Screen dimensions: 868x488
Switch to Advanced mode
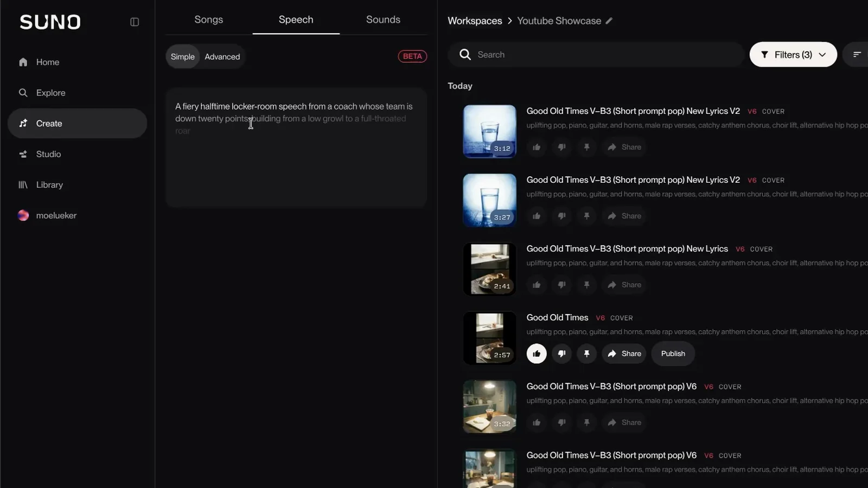222,56
